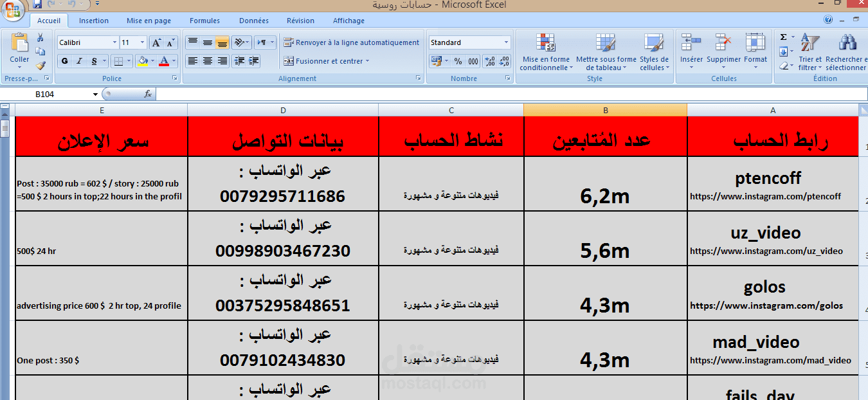The width and height of the screenshot is (868, 400).
Task: Click the Fill down arrow icon in Édition
Action: pos(784,51)
